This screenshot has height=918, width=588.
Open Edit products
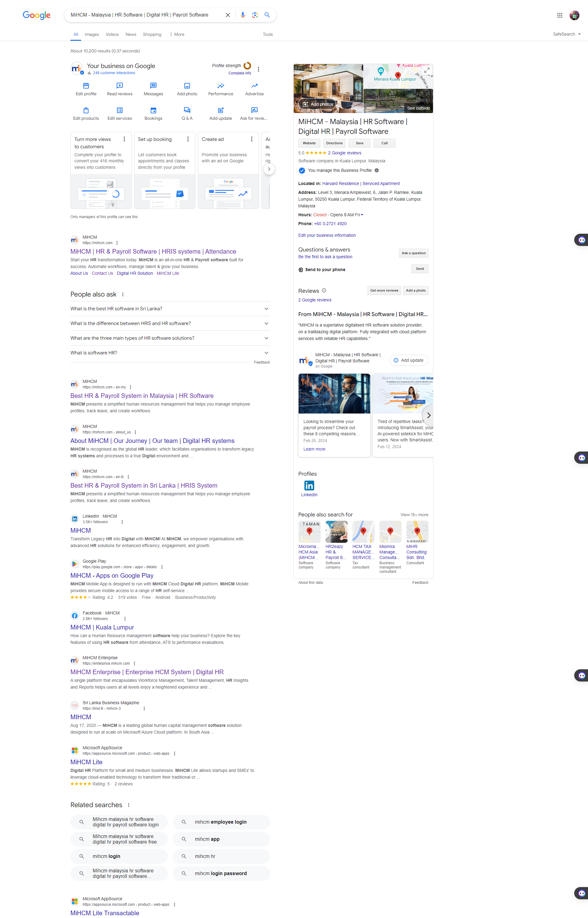point(86,114)
